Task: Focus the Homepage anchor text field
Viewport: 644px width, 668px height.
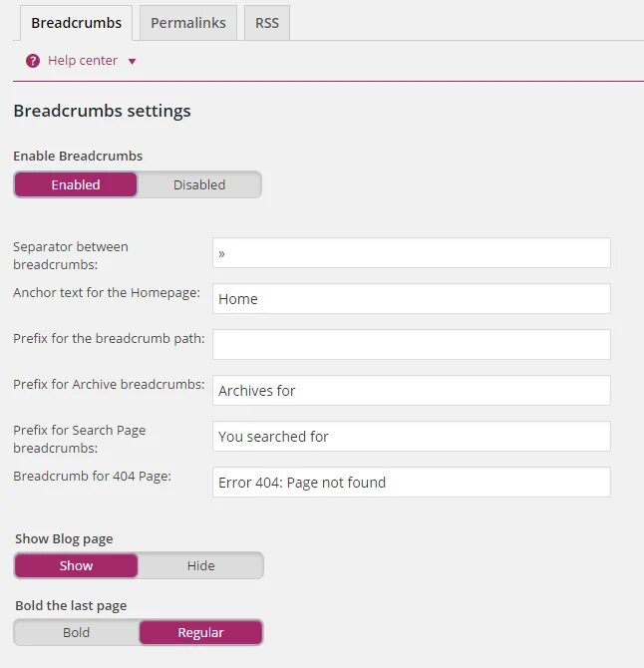Action: point(411,299)
